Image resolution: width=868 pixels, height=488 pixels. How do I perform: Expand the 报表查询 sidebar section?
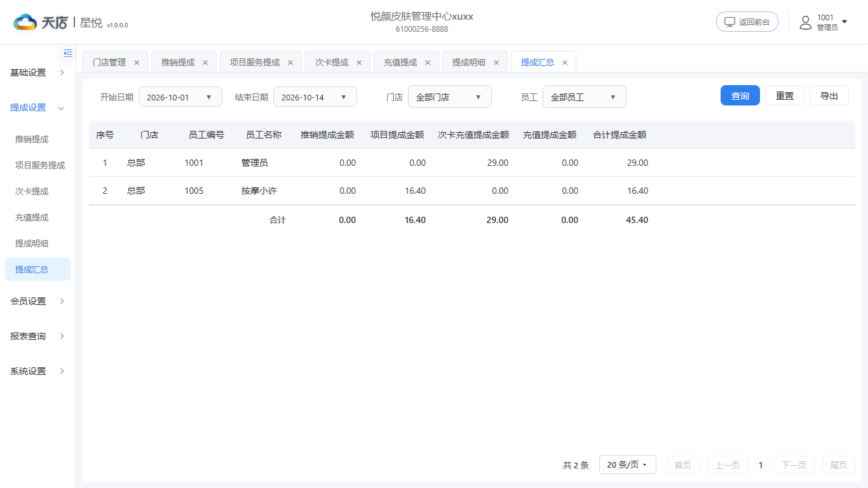(37, 336)
